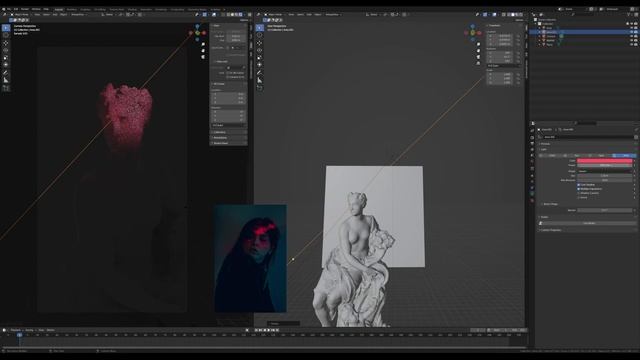Viewport: 640px width, 360px height.
Task: Open the File menu
Action: pyautogui.click(x=9, y=9)
